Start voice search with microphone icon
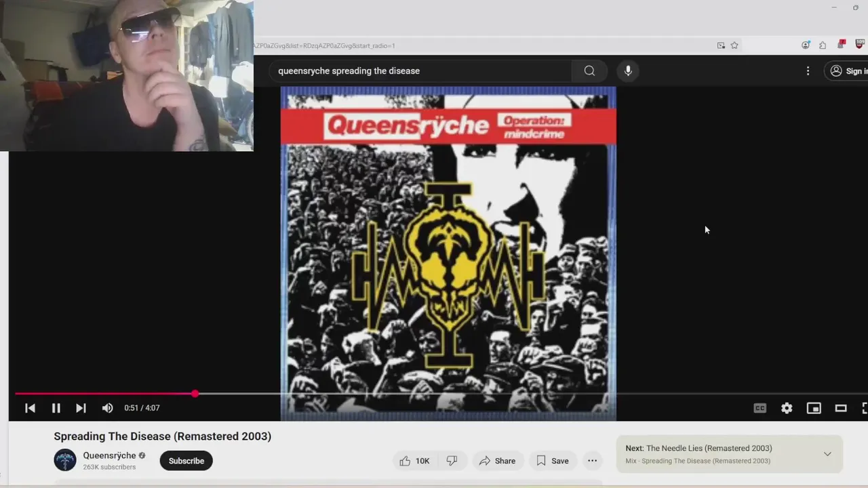The height and width of the screenshot is (488, 868). coord(628,70)
